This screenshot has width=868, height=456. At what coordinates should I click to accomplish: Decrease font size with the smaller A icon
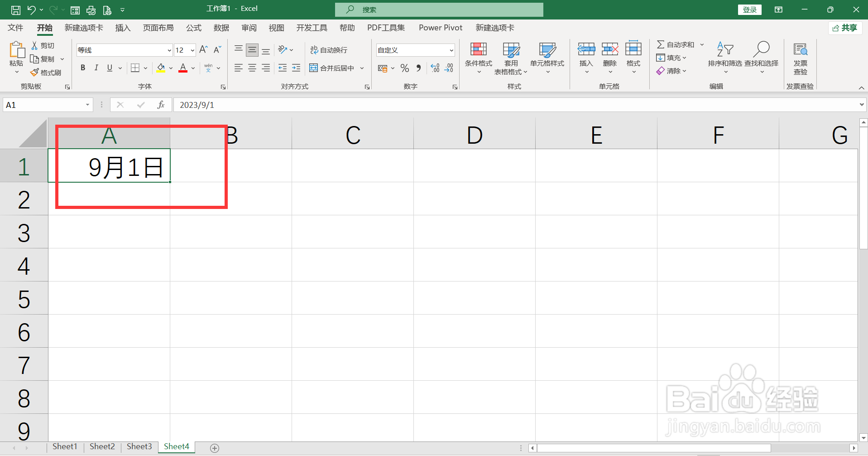click(217, 49)
